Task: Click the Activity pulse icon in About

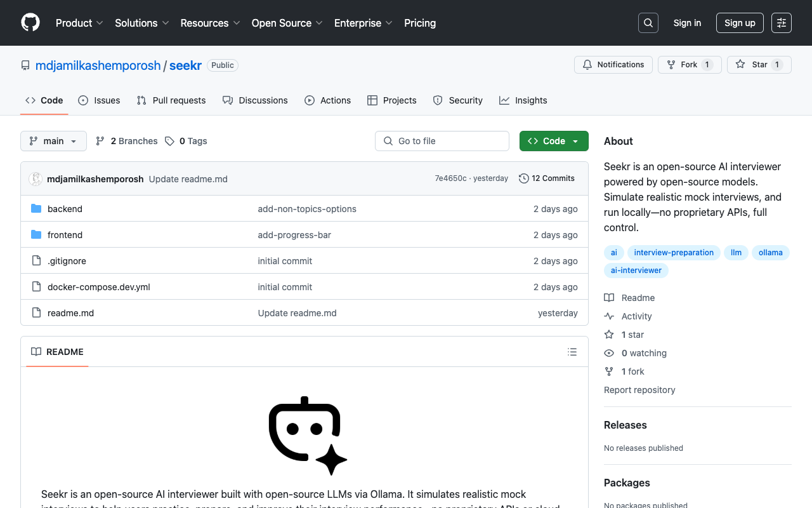Action: pos(609,316)
